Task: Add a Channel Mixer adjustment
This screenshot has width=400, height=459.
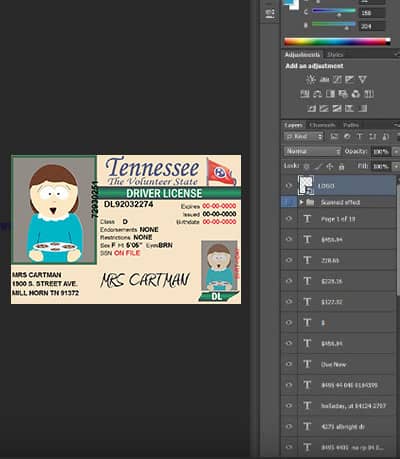Action: pyautogui.click(x=356, y=94)
